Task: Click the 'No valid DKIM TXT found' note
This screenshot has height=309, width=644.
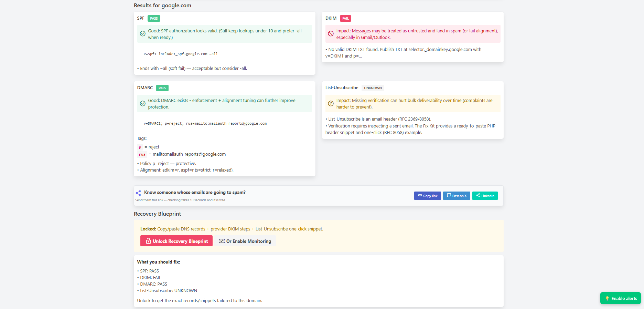Action: pos(403,53)
